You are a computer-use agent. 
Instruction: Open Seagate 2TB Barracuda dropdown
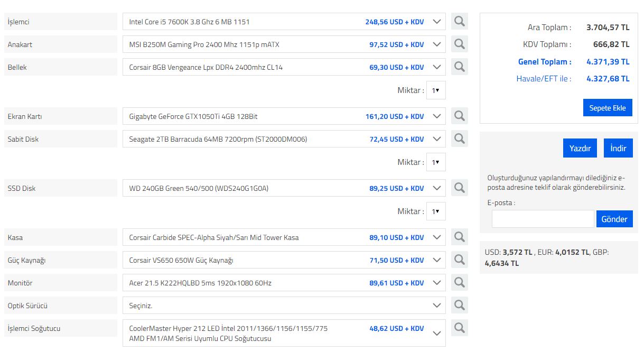point(284,139)
